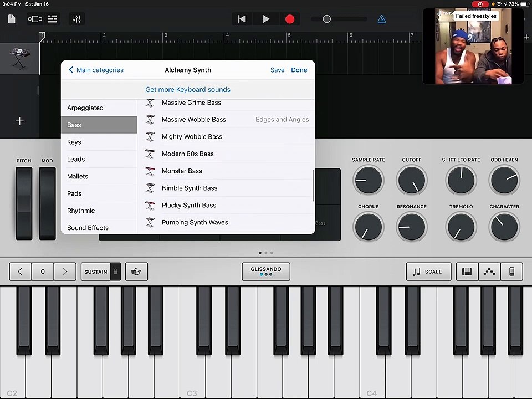Click the sound list scrollbar

313,185
